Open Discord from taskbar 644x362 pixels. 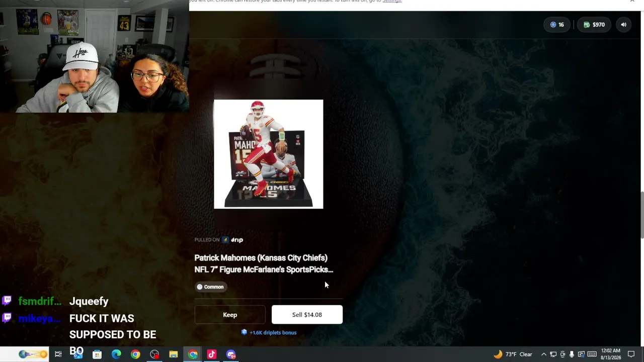[x=231, y=354]
